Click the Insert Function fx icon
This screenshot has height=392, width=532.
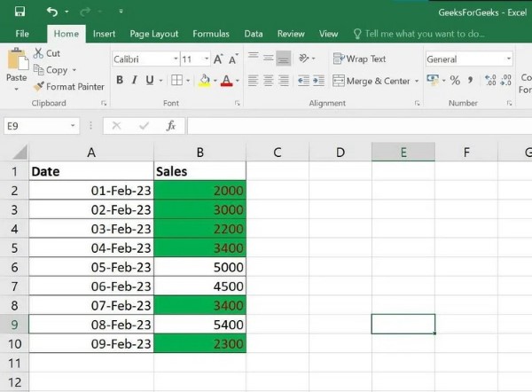pos(171,126)
